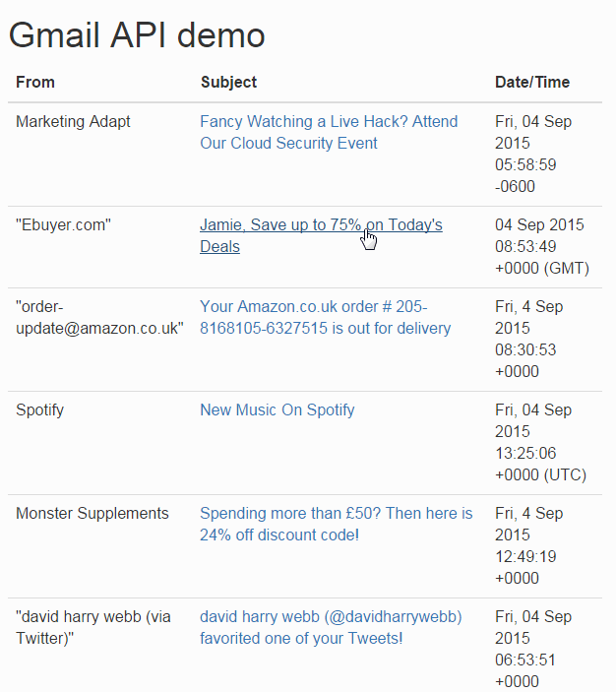This screenshot has height=692, width=616.
Task: Open the david harry webb favorited Tweets email
Action: (x=331, y=627)
